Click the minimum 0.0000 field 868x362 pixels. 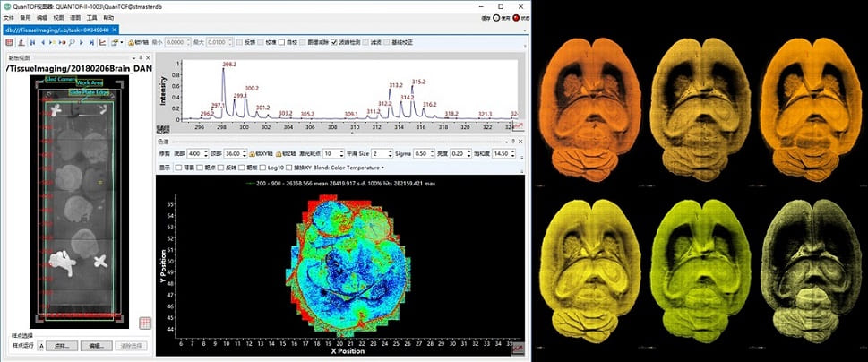[177, 43]
